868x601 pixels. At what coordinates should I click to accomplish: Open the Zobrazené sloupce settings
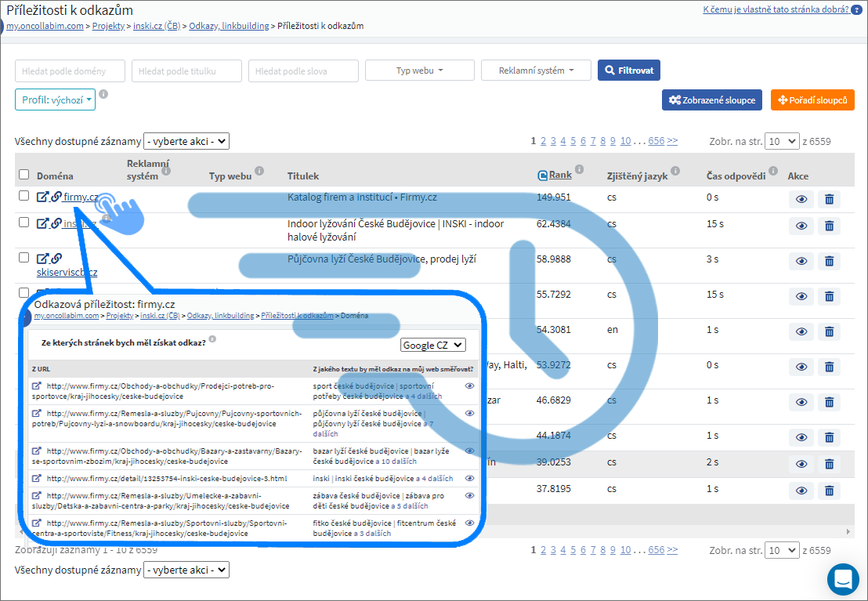point(712,100)
